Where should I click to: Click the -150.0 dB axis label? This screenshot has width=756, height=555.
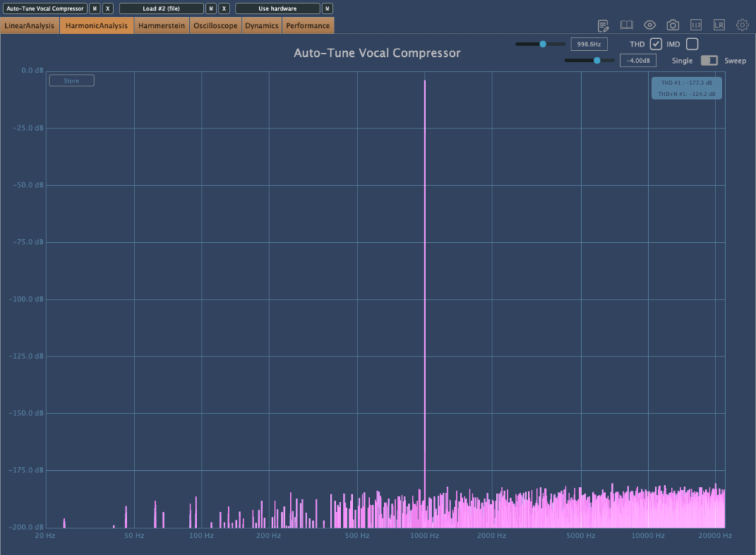[26, 413]
